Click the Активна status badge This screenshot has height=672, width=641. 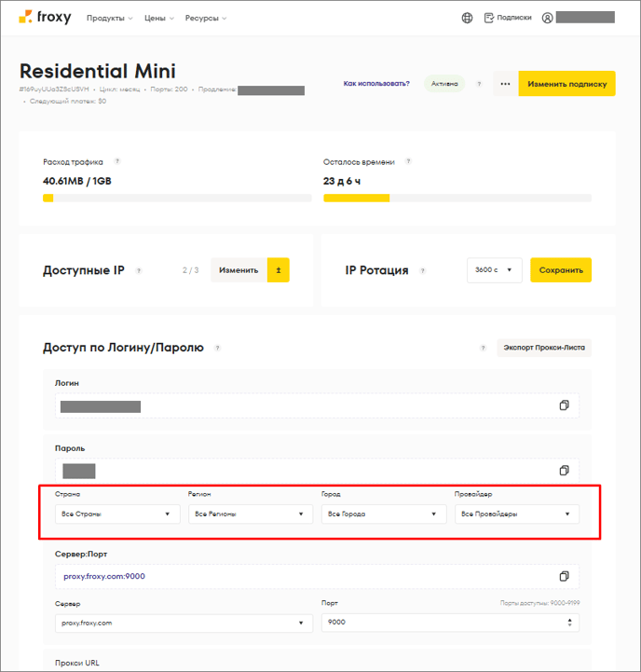pos(444,84)
